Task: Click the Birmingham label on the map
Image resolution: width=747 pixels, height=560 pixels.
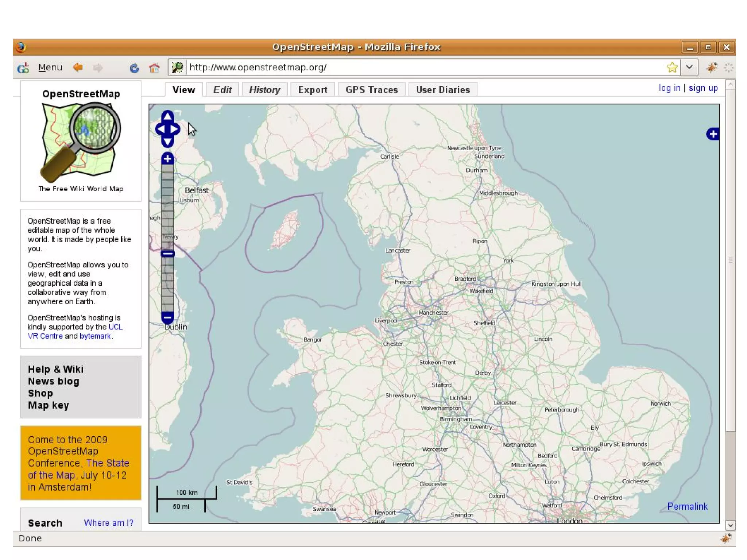Action: point(456,419)
